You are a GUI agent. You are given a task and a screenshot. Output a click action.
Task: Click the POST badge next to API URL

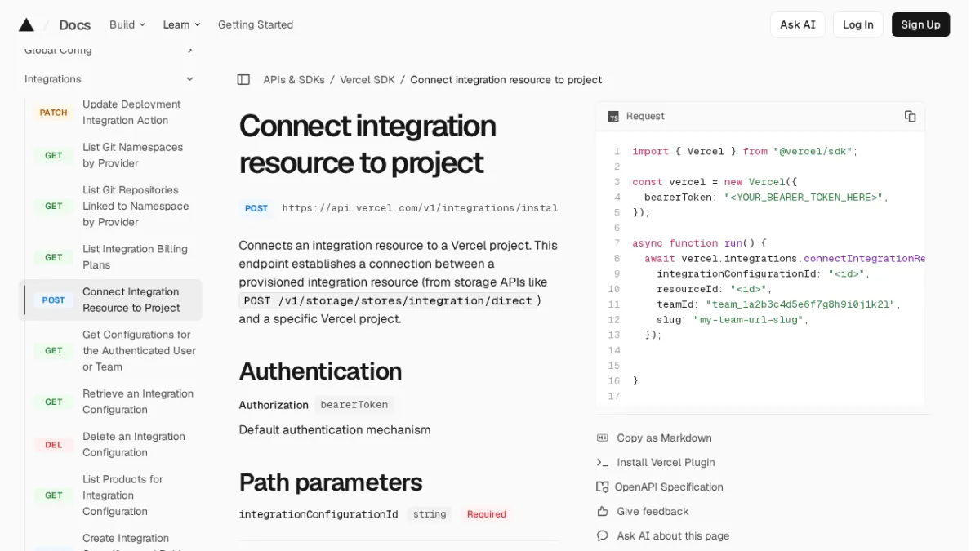pos(256,208)
